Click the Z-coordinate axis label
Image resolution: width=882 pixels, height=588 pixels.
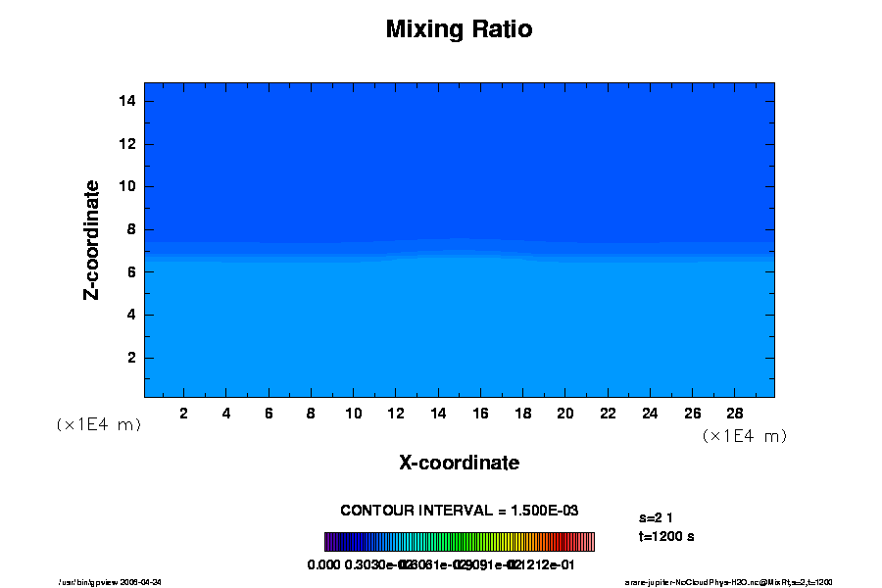click(x=92, y=239)
